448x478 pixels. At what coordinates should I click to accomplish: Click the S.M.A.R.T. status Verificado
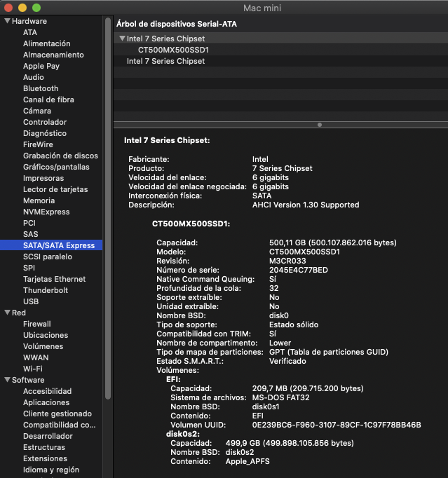click(287, 361)
